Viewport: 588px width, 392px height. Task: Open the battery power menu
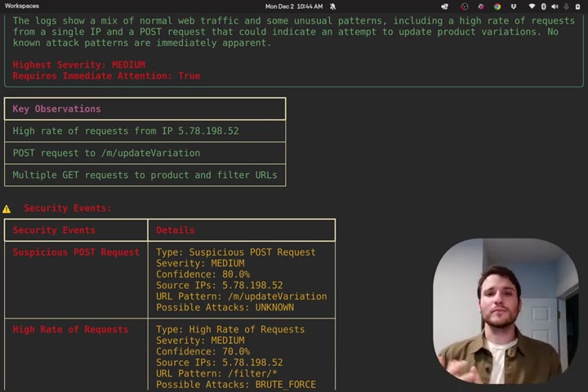(x=578, y=7)
